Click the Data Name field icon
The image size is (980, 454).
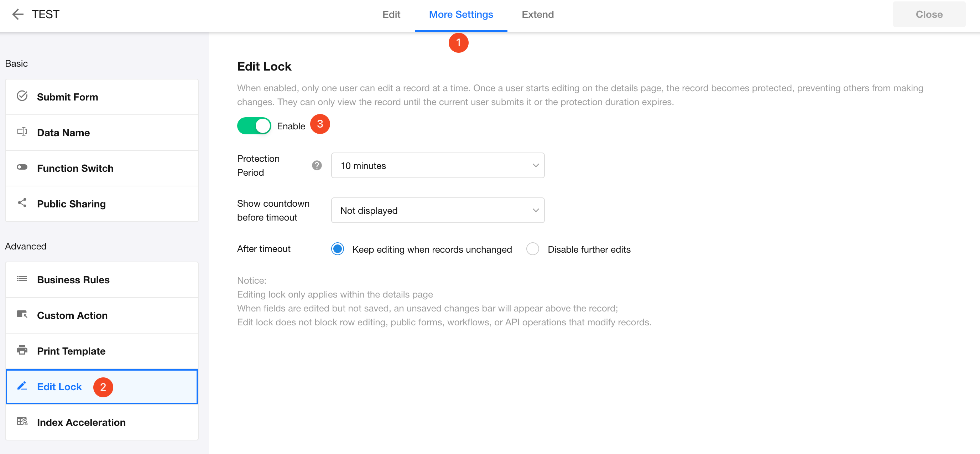pos(22,131)
